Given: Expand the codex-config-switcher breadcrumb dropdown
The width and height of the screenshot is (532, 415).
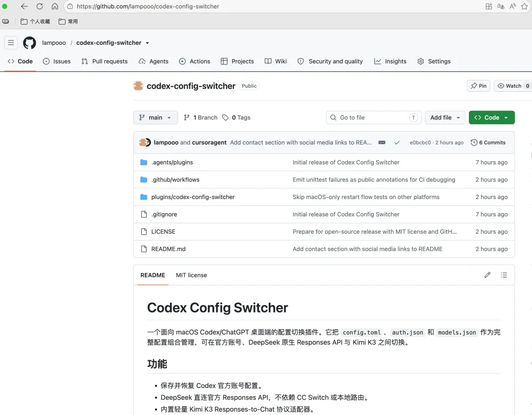Looking at the screenshot, I should point(147,43).
